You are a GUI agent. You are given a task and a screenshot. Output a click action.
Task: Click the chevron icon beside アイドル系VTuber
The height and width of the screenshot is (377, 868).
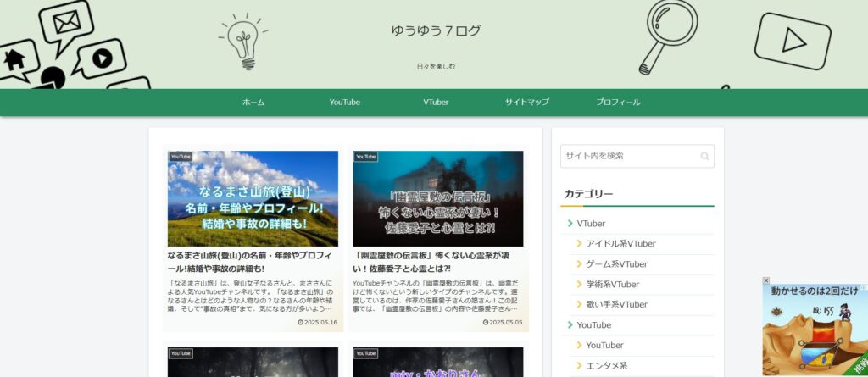coord(579,244)
